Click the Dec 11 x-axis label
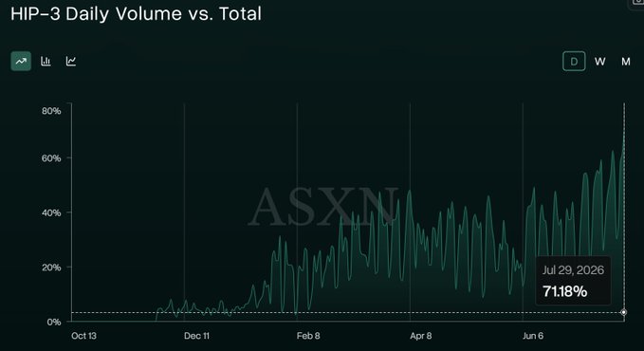644x351 pixels. pyautogui.click(x=196, y=336)
